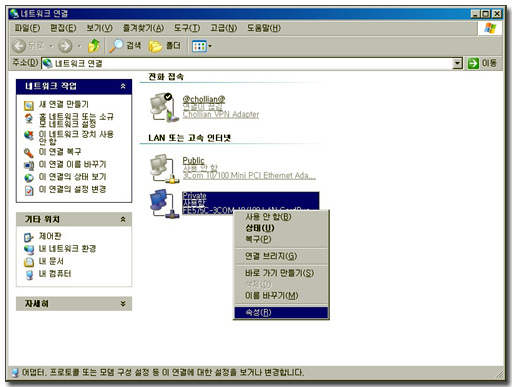
Task: Open the views dropdown arrow
Action: coord(210,46)
